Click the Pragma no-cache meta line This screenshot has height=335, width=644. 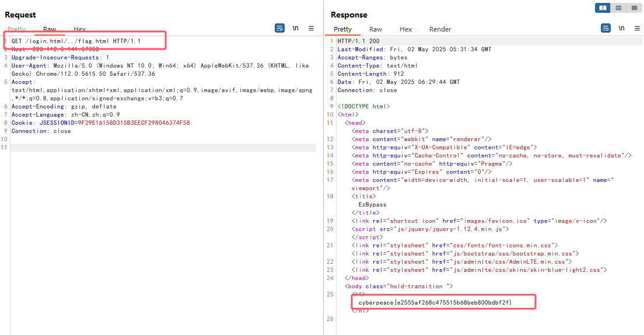(432, 163)
